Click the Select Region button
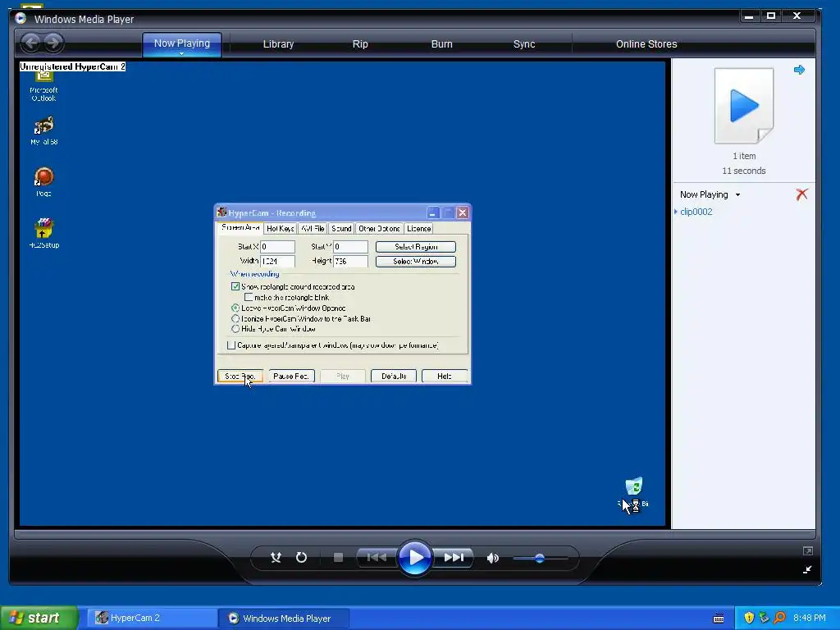 416,246
